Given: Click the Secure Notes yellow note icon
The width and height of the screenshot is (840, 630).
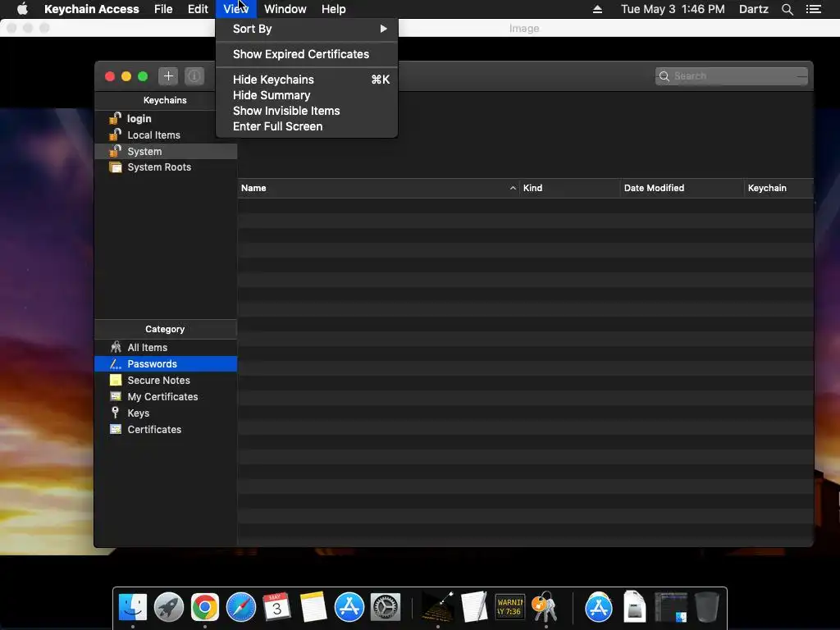Looking at the screenshot, I should tap(115, 380).
